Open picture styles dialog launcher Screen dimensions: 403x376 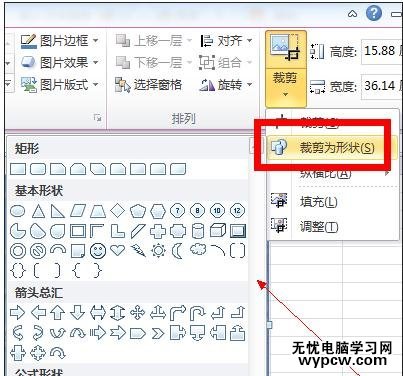(x=97, y=117)
